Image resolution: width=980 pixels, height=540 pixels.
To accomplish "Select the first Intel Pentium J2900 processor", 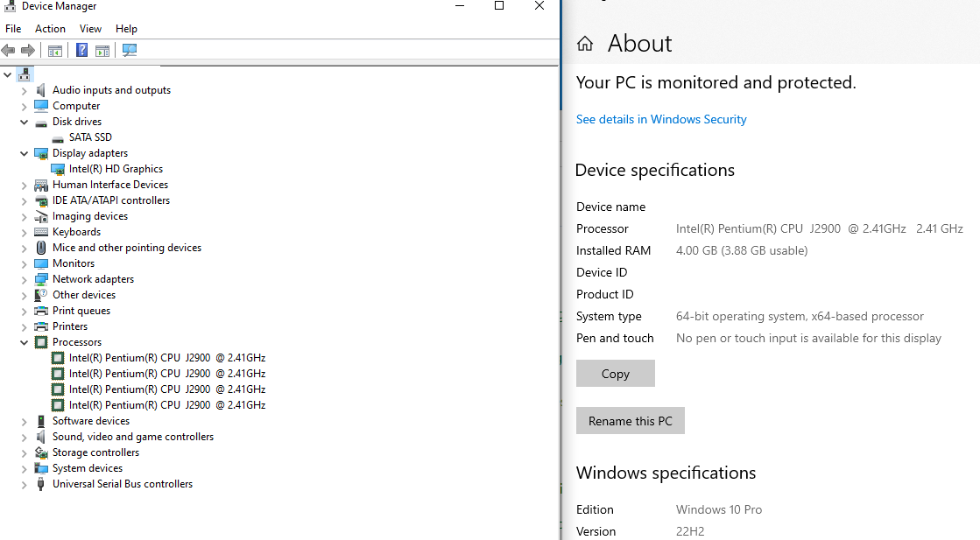I will pos(166,358).
